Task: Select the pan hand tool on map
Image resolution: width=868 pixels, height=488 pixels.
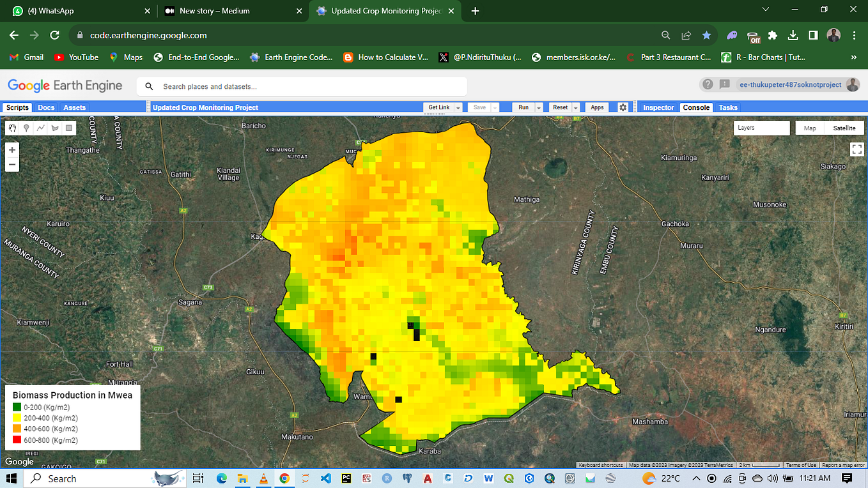Action: [12, 128]
